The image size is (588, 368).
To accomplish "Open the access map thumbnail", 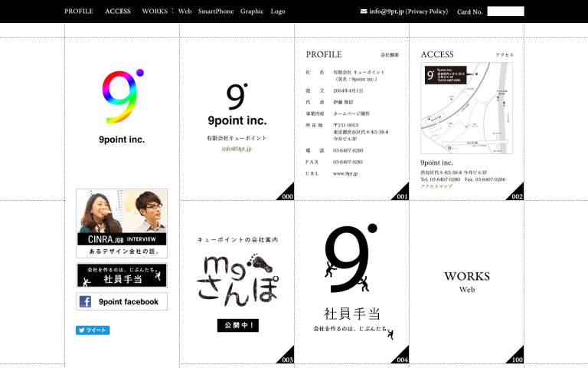I will click(x=466, y=108).
